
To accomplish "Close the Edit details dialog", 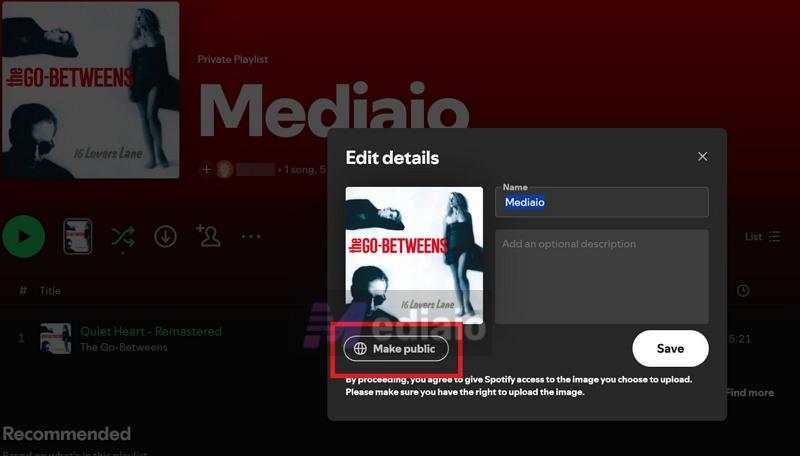I will pyautogui.click(x=703, y=157).
